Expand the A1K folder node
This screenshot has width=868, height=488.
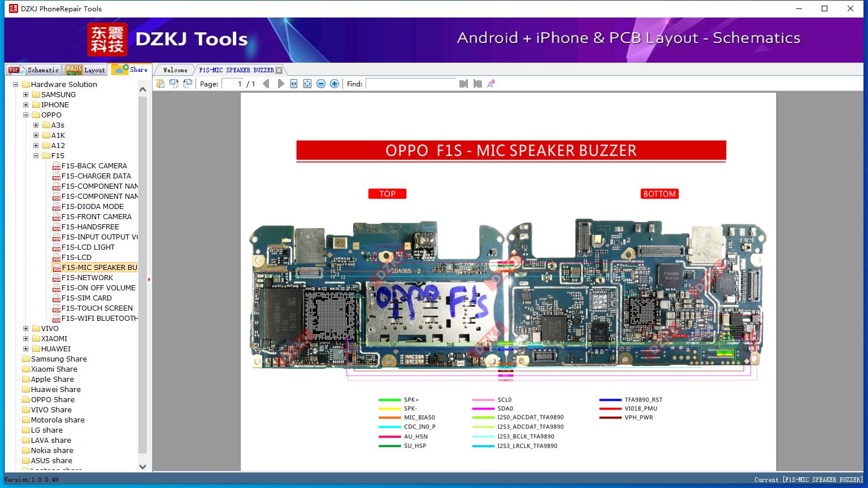pos(36,136)
